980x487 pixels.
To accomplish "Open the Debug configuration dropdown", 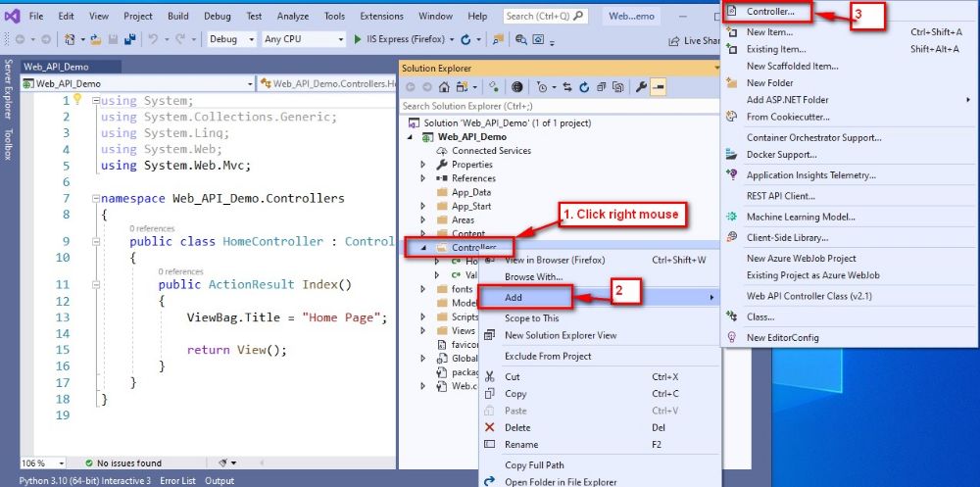I will click(x=232, y=39).
